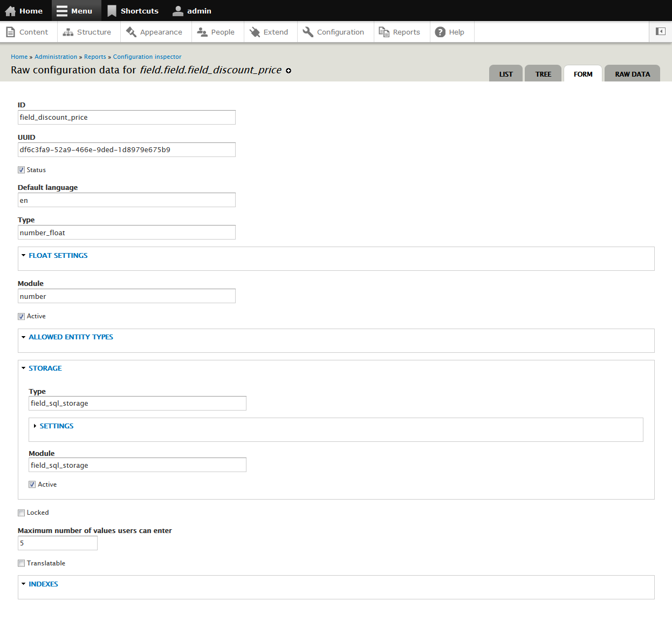Open the Shortcuts menu in the admin bar
This screenshot has height=628, width=672.
(x=133, y=10)
